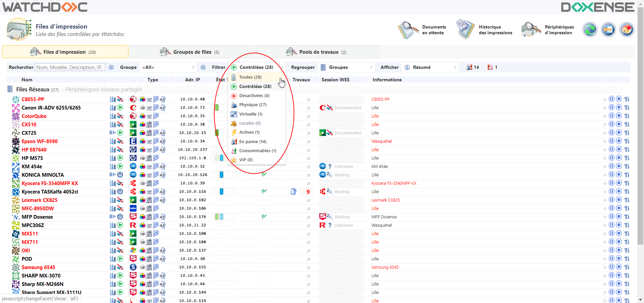Click the green play status icon for HP M575

click(120, 158)
